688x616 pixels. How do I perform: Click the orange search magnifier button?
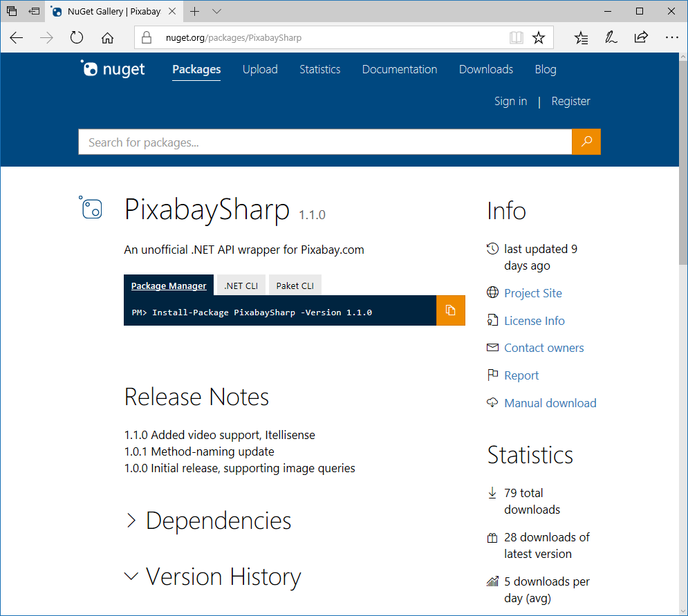(x=586, y=142)
